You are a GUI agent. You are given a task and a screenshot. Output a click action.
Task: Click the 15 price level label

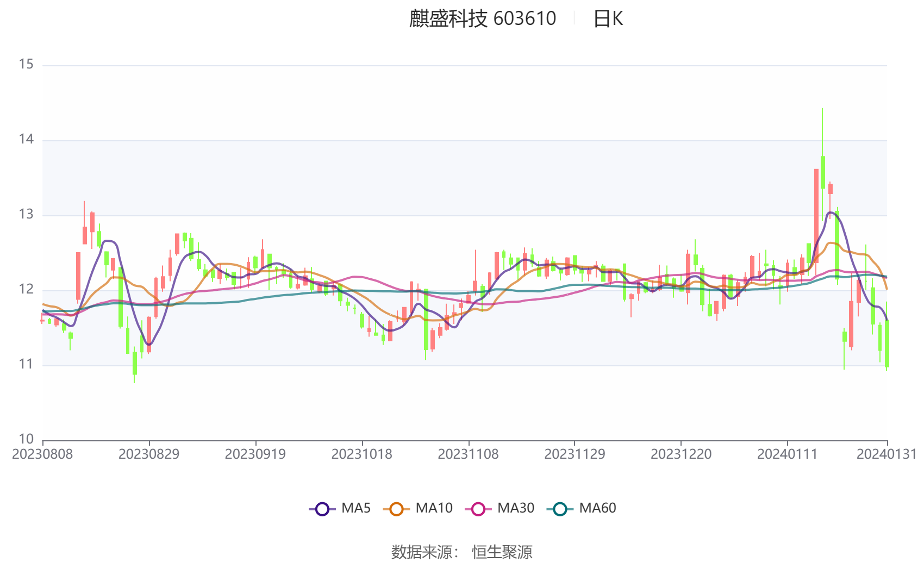click(26, 65)
